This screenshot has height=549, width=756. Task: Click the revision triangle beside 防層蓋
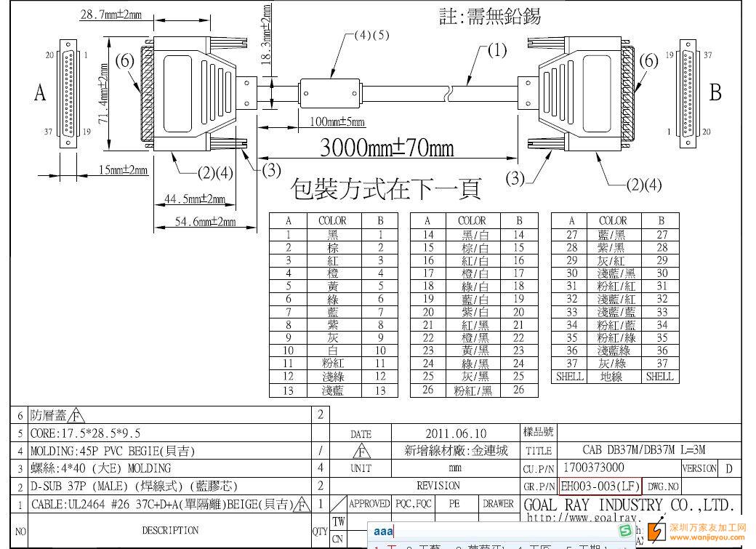pyautogui.click(x=76, y=417)
